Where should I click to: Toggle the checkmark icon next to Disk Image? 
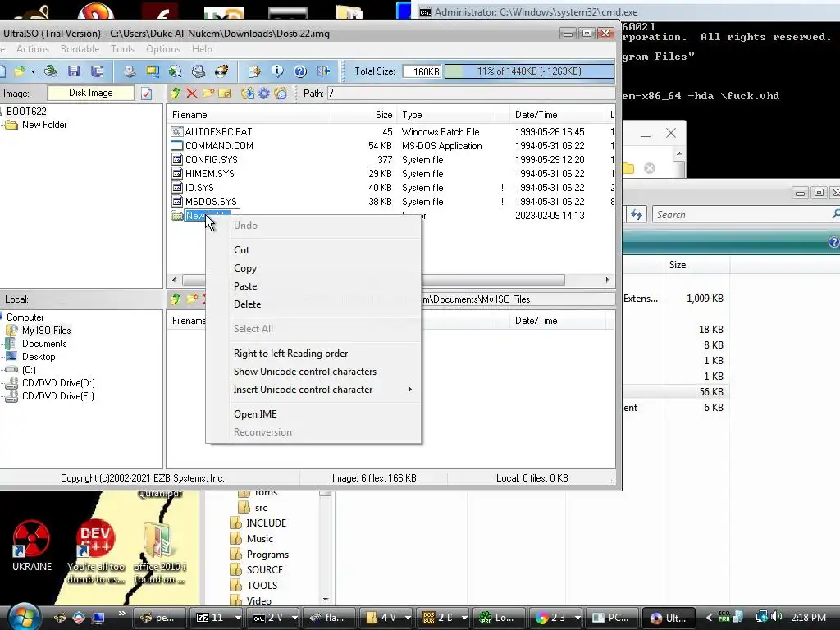[146, 94]
